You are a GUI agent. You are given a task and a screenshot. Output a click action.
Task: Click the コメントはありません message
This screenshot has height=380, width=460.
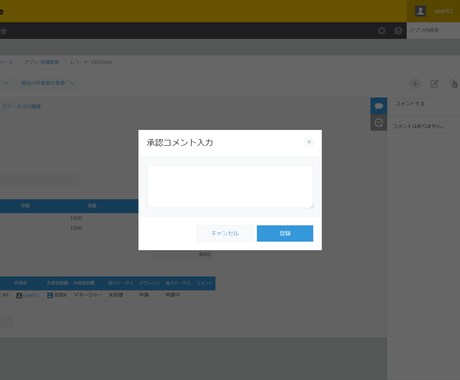click(418, 126)
